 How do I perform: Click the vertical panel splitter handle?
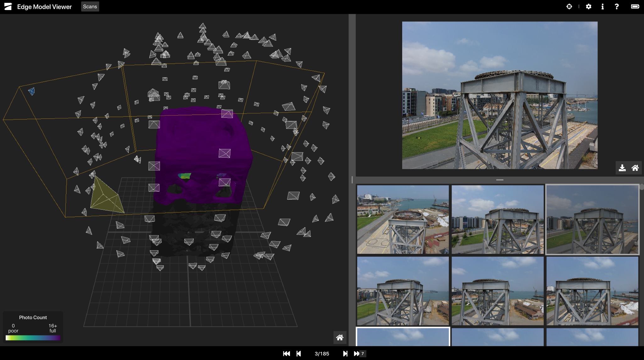click(352, 180)
